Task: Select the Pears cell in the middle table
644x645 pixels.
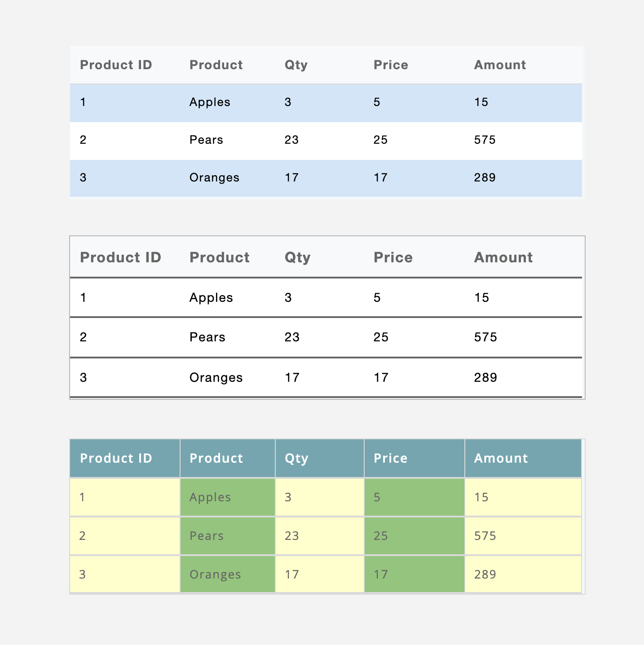Action: pyautogui.click(x=207, y=337)
